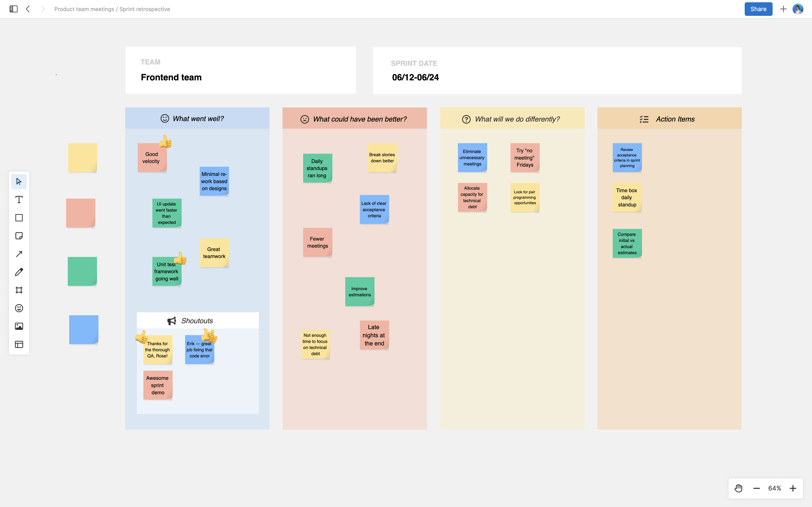812x507 pixels.
Task: Click the Share button
Action: tap(758, 9)
